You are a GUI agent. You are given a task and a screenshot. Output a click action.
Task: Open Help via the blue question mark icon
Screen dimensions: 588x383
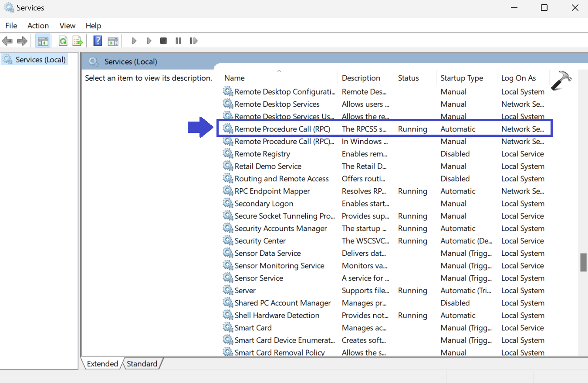point(98,41)
